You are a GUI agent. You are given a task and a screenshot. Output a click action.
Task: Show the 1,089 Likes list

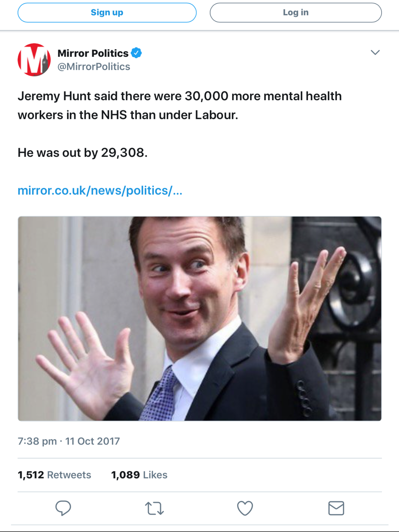click(139, 475)
